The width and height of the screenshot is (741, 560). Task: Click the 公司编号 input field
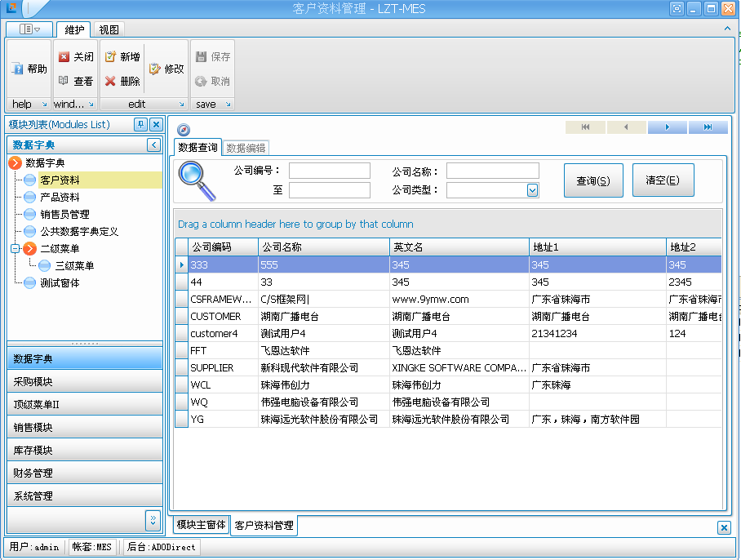click(x=330, y=171)
